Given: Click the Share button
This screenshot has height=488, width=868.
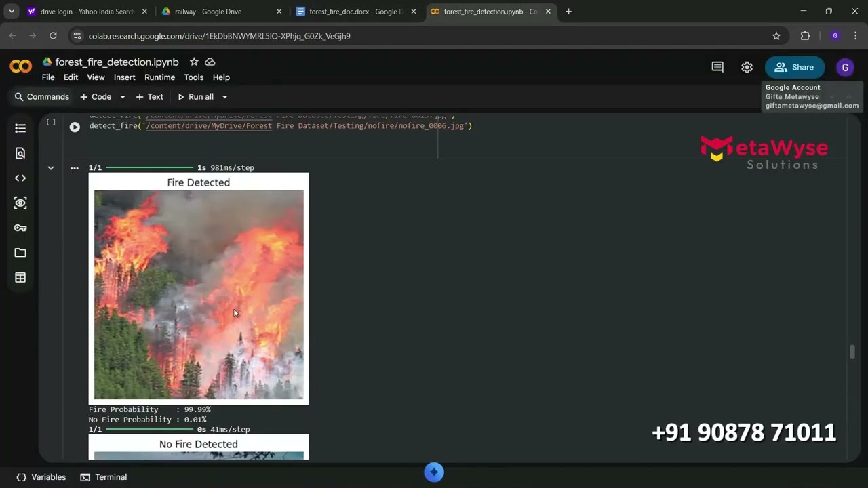Looking at the screenshot, I should [x=794, y=67].
